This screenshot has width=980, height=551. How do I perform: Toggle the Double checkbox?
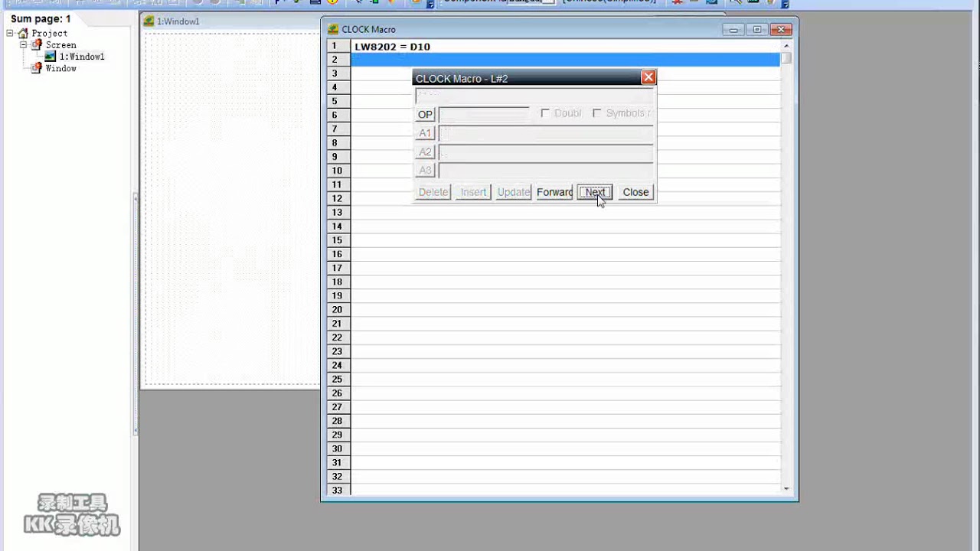(545, 113)
